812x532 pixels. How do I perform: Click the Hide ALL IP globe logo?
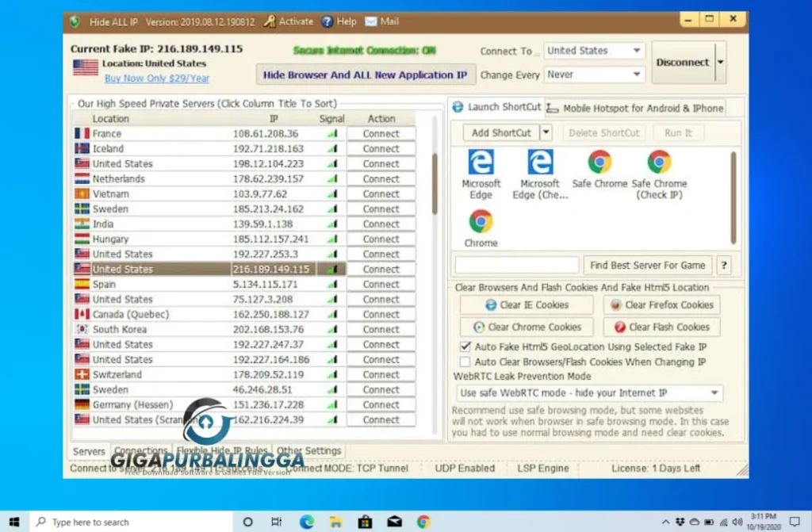74,21
